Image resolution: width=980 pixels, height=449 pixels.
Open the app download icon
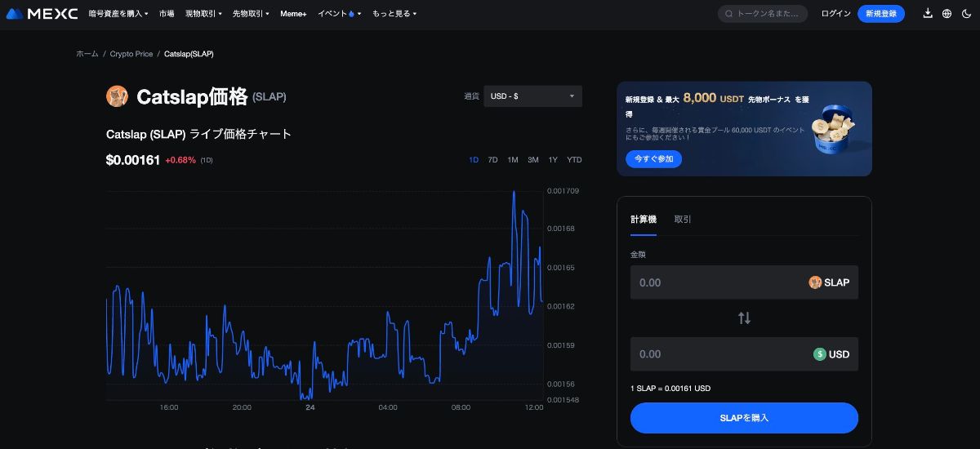tap(928, 14)
